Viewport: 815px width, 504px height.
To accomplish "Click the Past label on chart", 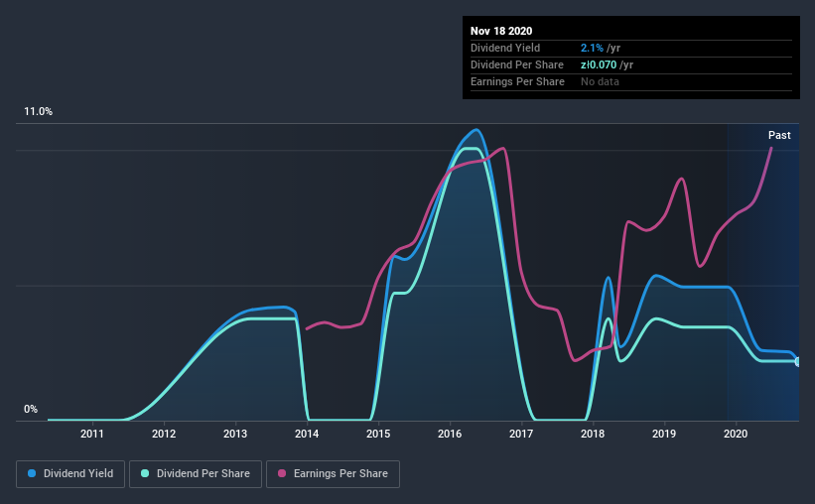I will pyautogui.click(x=779, y=136).
